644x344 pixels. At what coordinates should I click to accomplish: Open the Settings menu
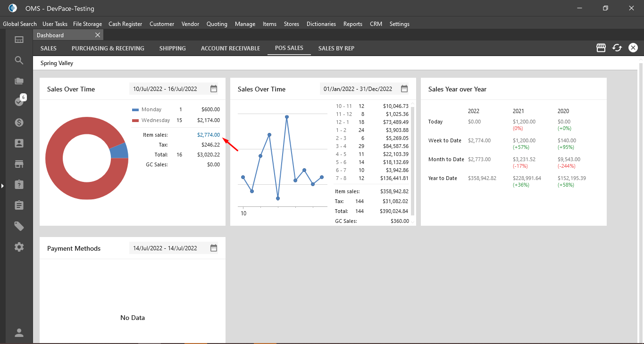(400, 24)
